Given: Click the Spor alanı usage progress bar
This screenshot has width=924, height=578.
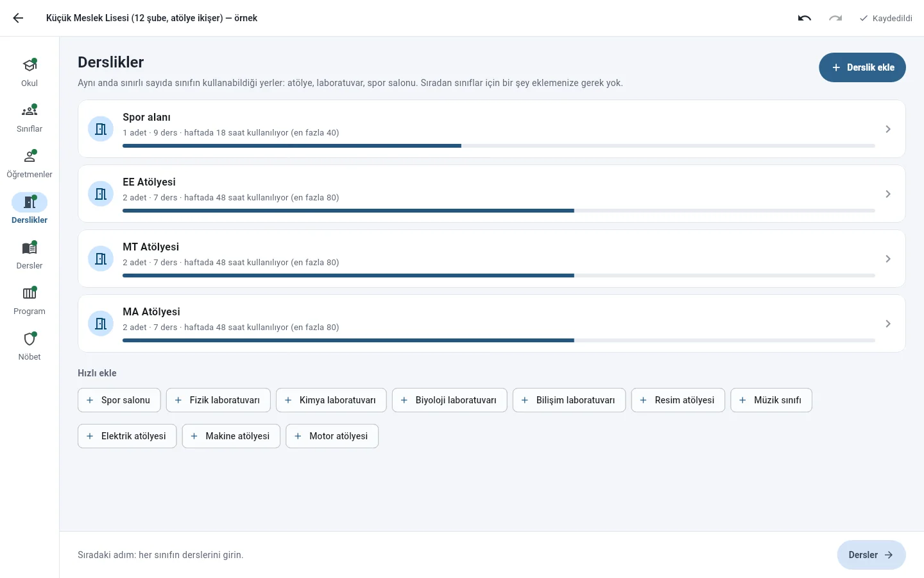Looking at the screenshot, I should (x=499, y=146).
